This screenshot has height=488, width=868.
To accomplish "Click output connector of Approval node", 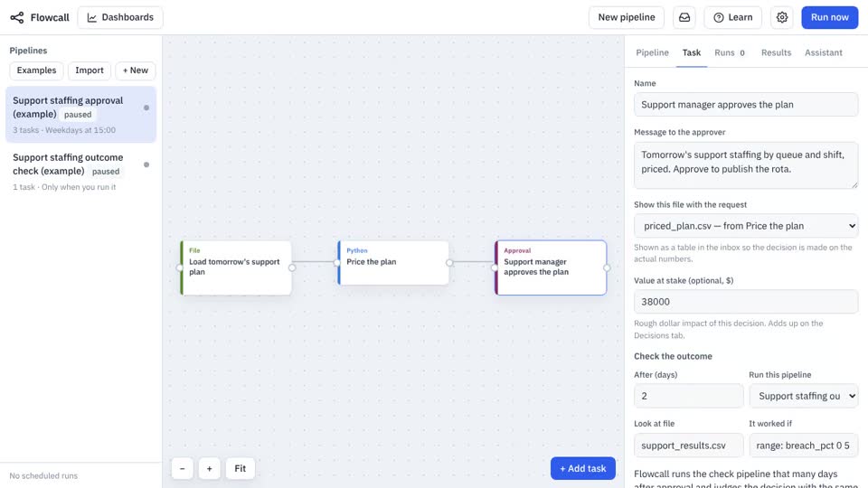I will pyautogui.click(x=607, y=267).
